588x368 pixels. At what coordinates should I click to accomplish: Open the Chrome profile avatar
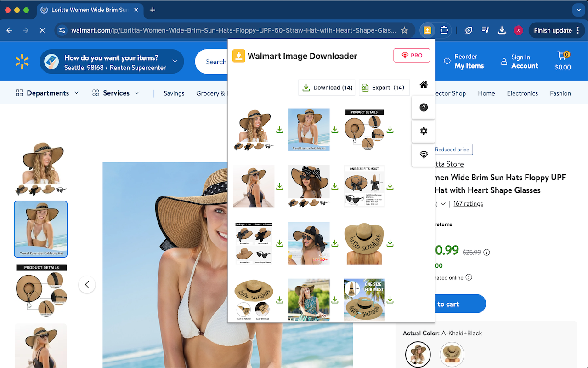point(519,30)
